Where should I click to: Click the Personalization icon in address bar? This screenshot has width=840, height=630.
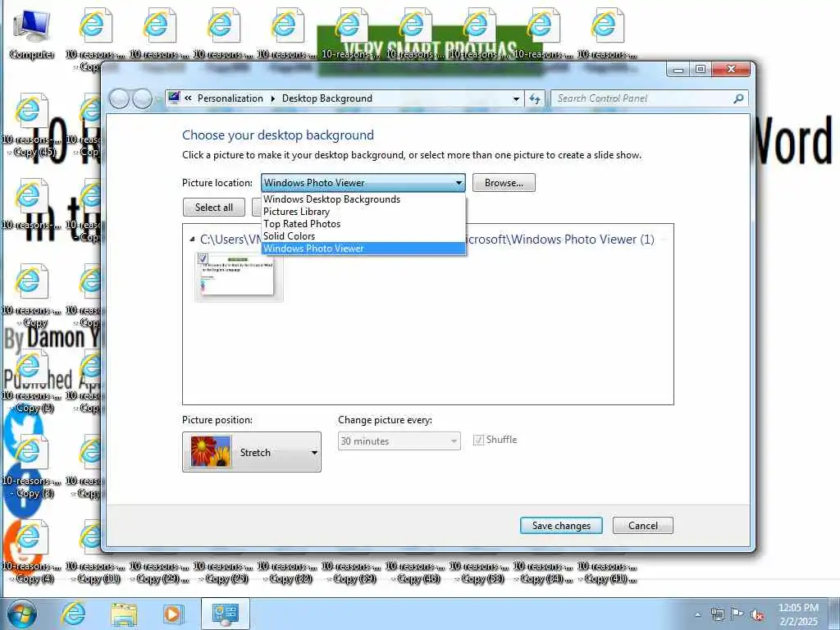[x=174, y=98]
